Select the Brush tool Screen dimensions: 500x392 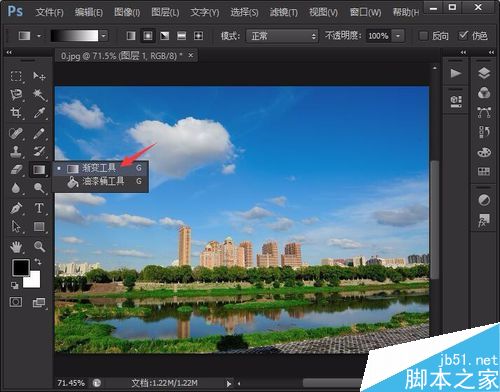[39, 134]
